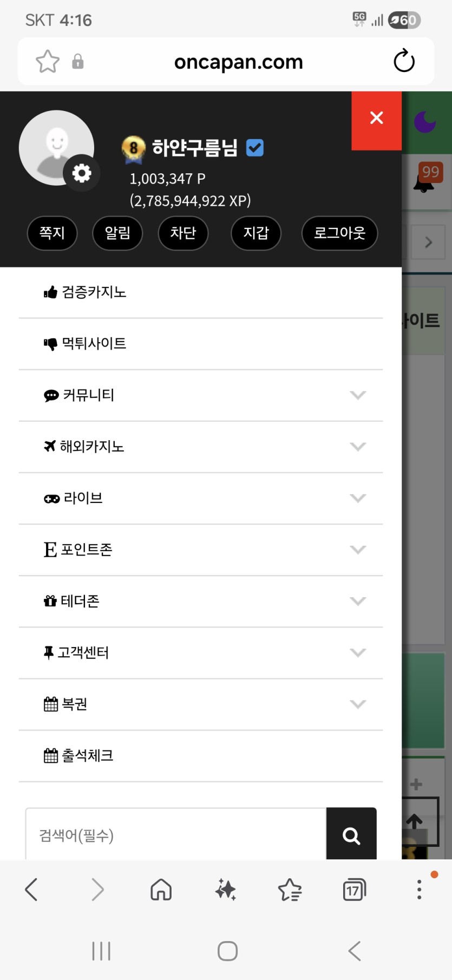Open profile settings gear on avatar
This screenshot has width=452, height=980.
pyautogui.click(x=82, y=173)
